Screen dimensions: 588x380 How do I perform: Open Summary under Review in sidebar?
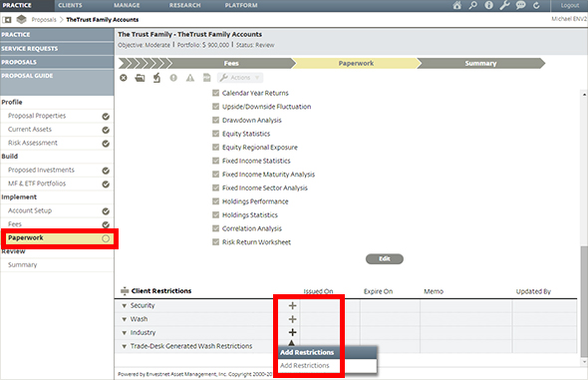(x=57, y=265)
